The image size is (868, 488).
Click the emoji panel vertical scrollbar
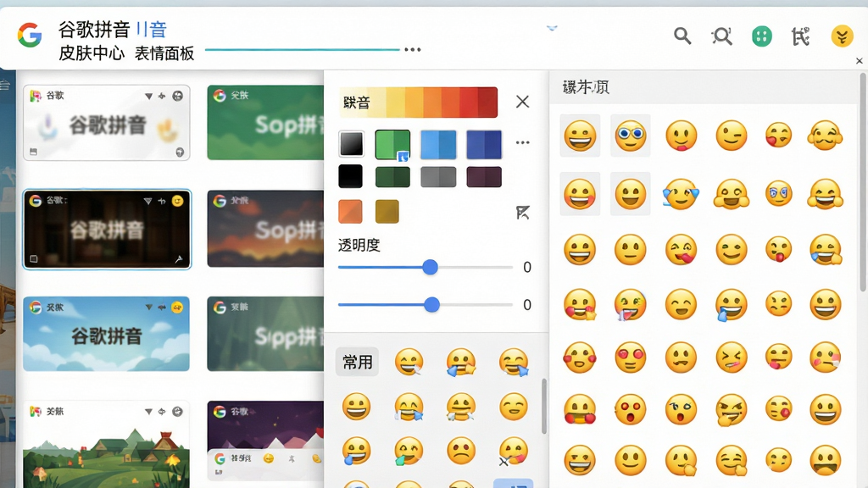pos(862,183)
